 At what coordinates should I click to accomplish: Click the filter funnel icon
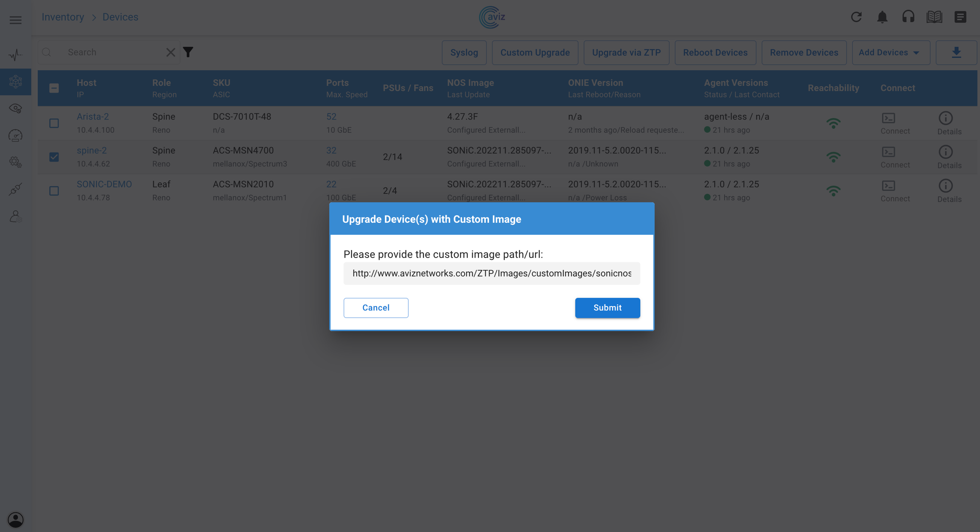click(x=188, y=52)
